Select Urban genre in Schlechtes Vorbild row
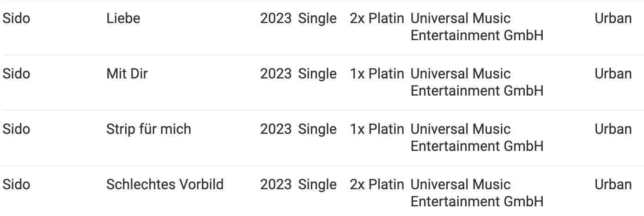 [x=613, y=185]
